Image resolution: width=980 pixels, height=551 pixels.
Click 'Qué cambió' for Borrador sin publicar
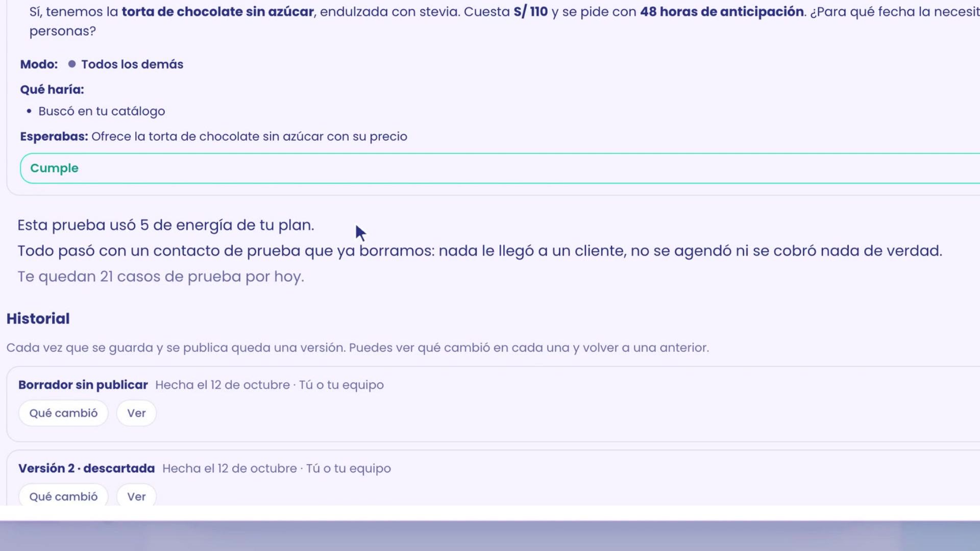point(63,413)
